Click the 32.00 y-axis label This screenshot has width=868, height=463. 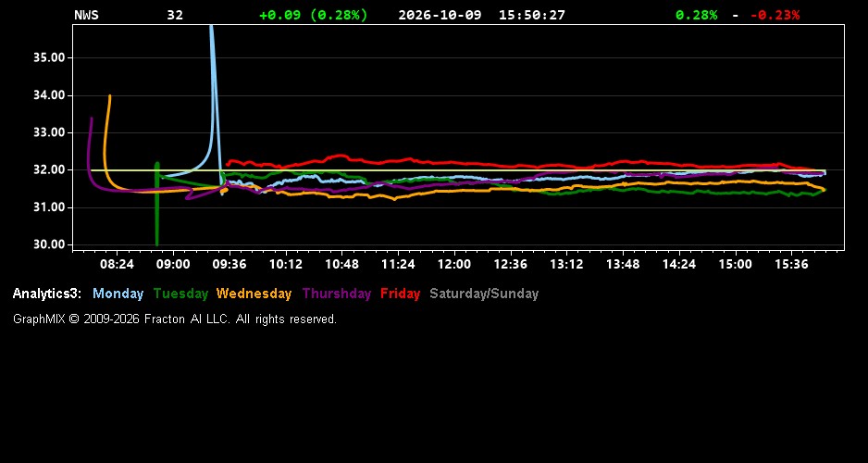tap(50, 170)
